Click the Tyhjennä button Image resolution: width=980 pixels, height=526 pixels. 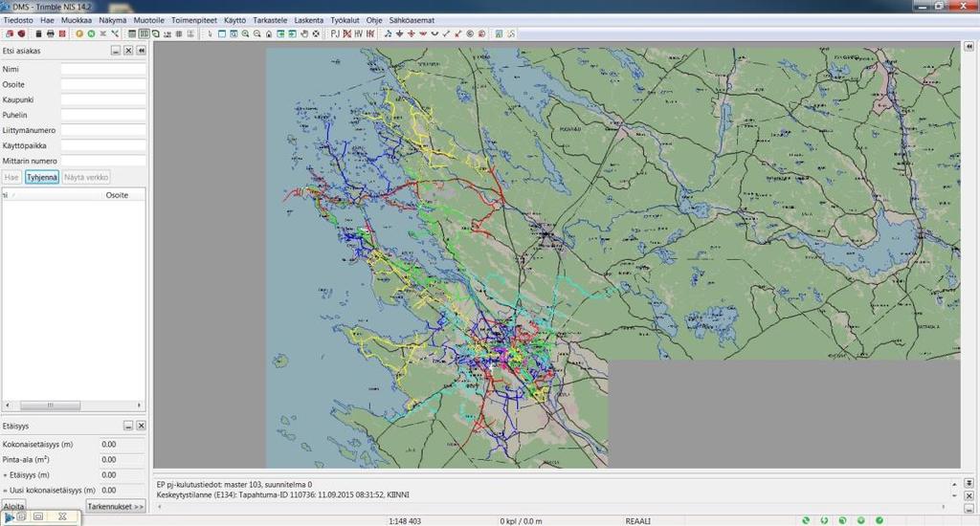pos(42,178)
